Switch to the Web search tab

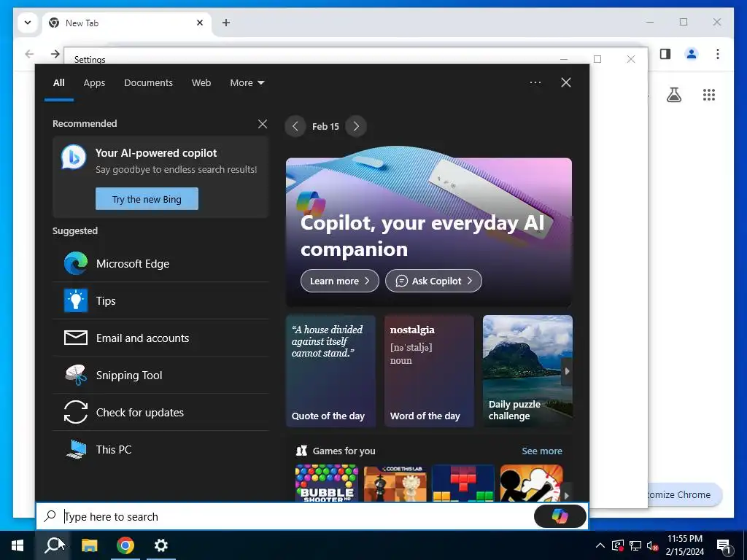(201, 83)
